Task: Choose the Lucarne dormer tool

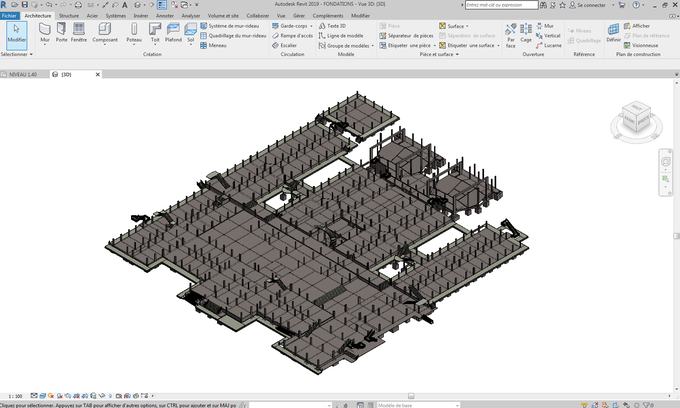Action: pyautogui.click(x=549, y=45)
